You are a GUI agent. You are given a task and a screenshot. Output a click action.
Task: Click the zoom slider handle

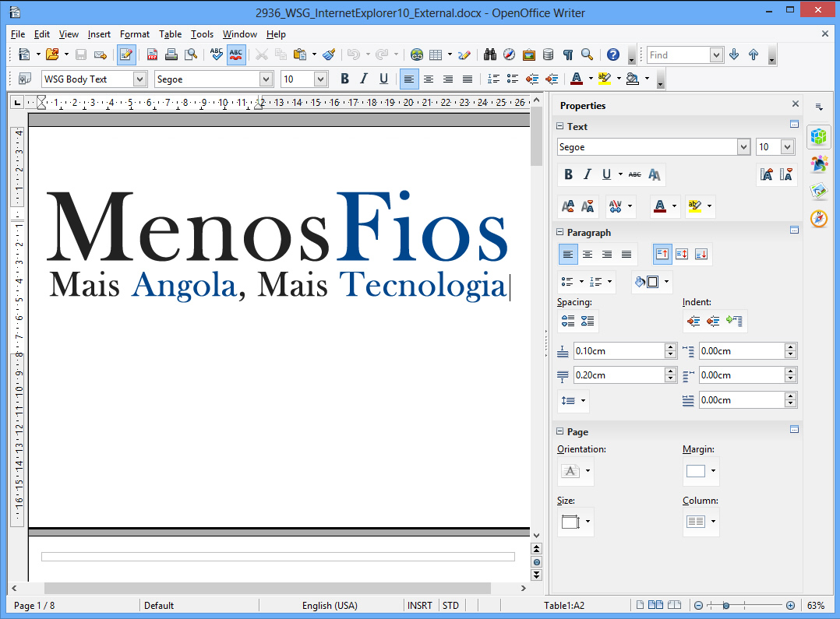[726, 606]
